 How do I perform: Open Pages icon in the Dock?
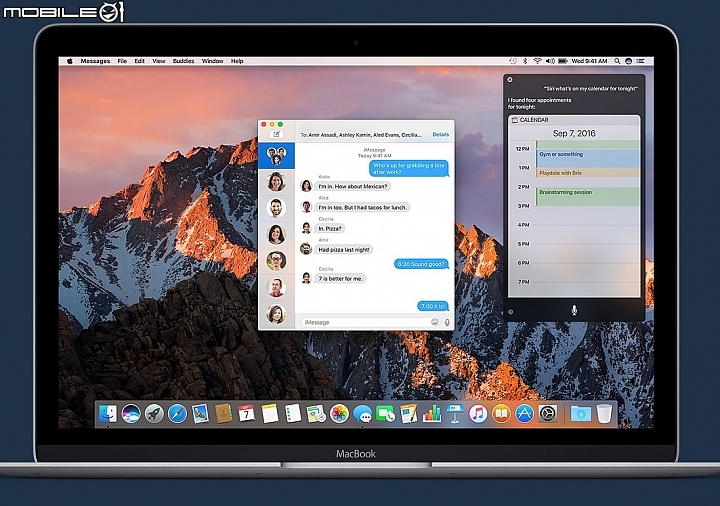coord(409,414)
